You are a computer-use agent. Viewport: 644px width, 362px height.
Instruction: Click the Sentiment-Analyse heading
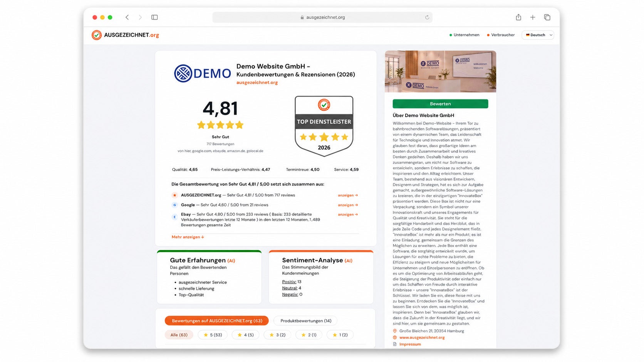click(317, 260)
